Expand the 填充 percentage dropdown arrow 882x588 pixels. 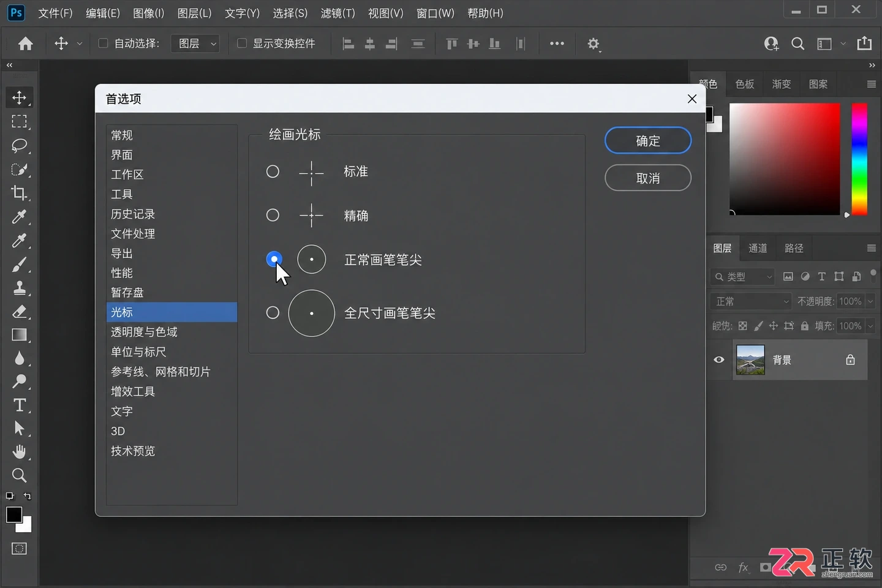(870, 326)
